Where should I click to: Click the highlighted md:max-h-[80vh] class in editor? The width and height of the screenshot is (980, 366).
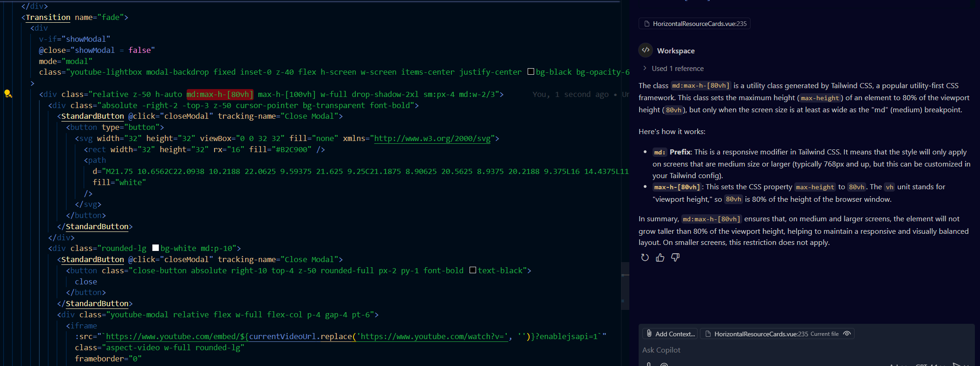[220, 94]
